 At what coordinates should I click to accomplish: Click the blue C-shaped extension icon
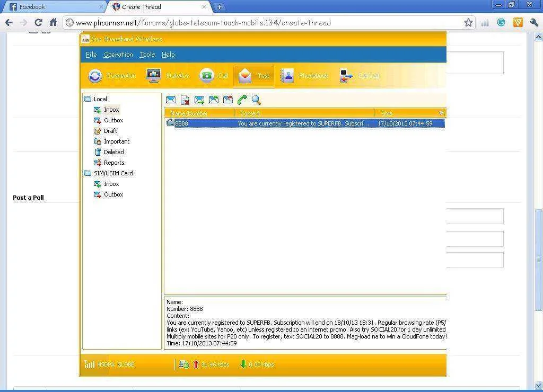coord(501,23)
